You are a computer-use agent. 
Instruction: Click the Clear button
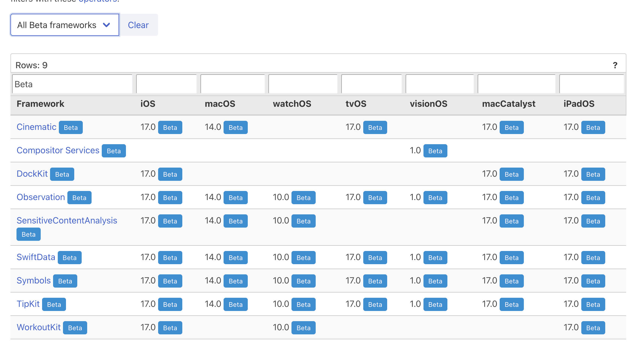pos(138,25)
